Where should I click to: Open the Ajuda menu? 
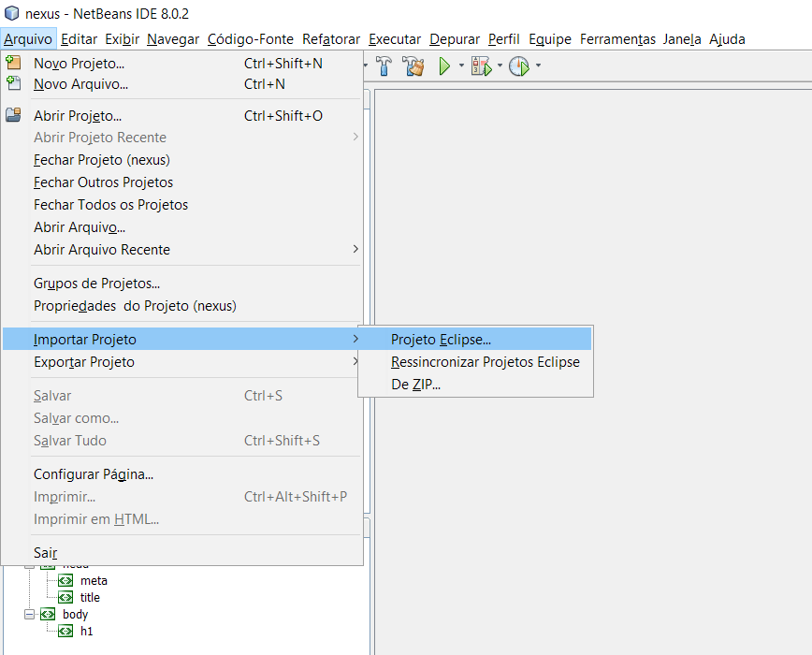pos(727,39)
